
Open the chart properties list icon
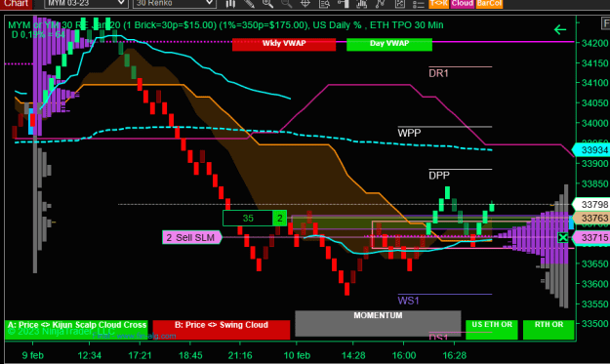click(x=418, y=4)
